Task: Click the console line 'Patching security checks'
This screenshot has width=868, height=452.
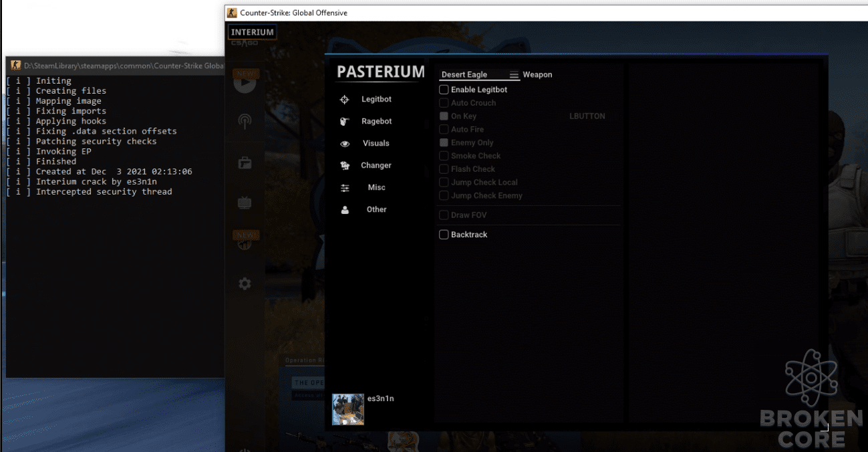Action: 96,142
